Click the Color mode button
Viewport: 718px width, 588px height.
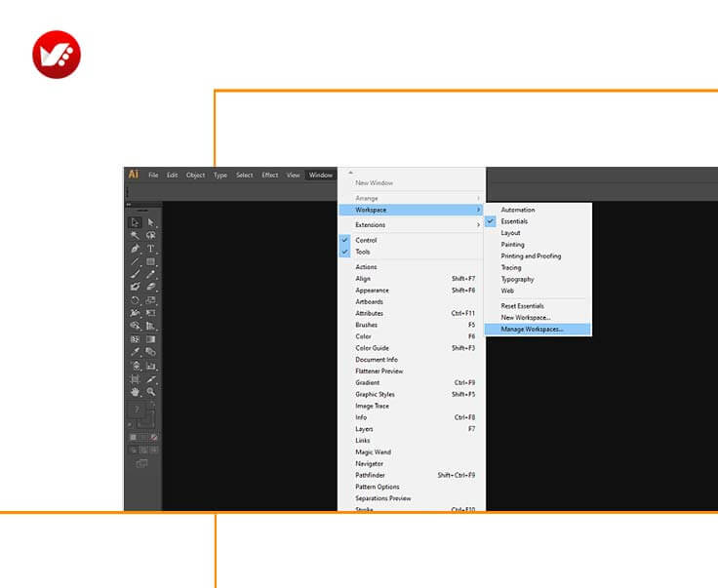pos(134,438)
